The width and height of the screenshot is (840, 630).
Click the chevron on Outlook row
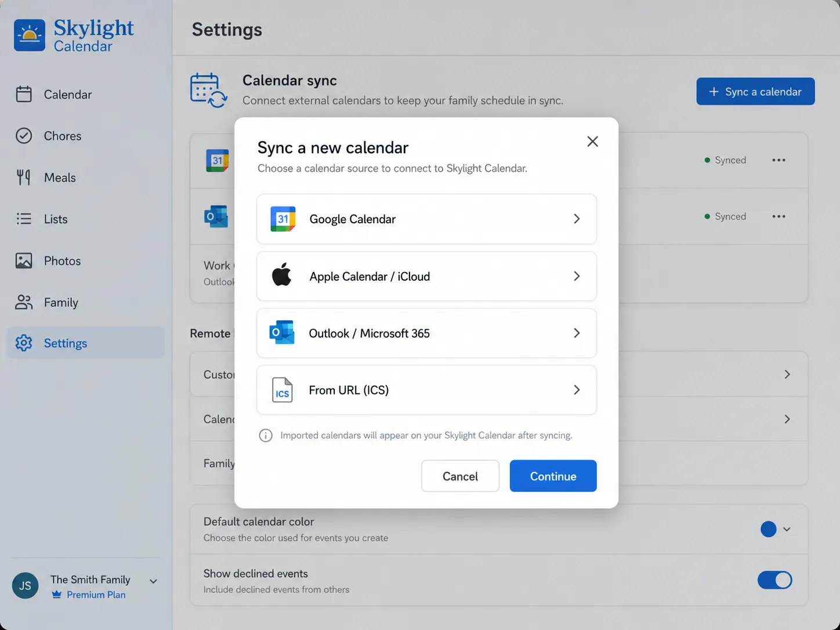click(x=577, y=333)
